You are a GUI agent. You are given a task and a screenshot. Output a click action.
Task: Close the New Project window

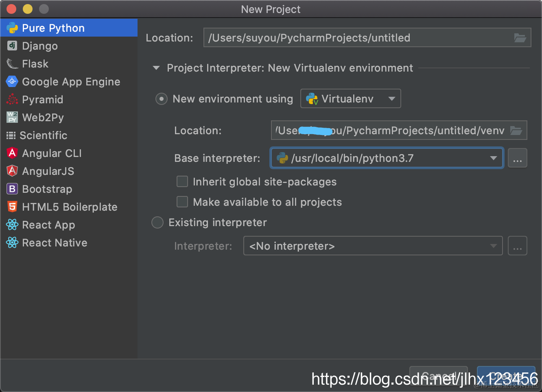(11, 9)
